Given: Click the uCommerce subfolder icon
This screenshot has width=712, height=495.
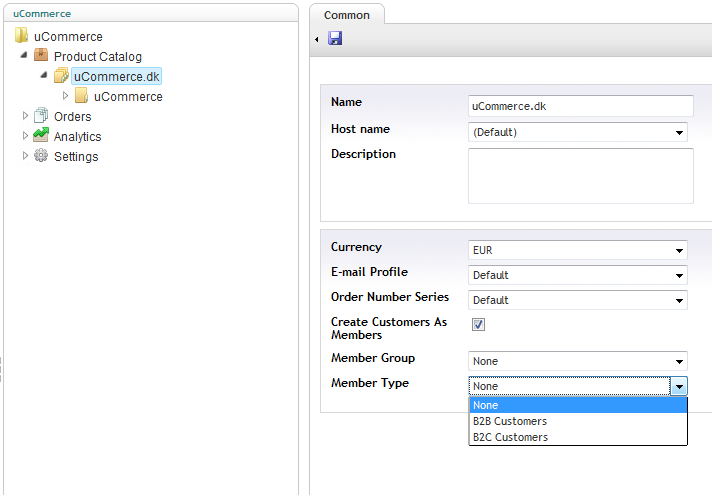Looking at the screenshot, I should (81, 95).
